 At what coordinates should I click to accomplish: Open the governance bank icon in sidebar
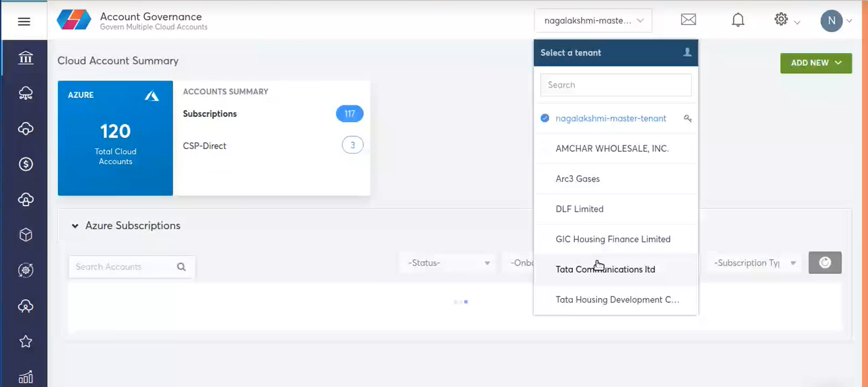[x=25, y=57]
